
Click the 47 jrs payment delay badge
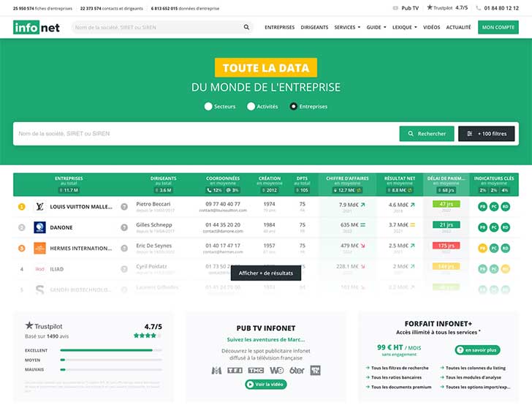(x=446, y=204)
